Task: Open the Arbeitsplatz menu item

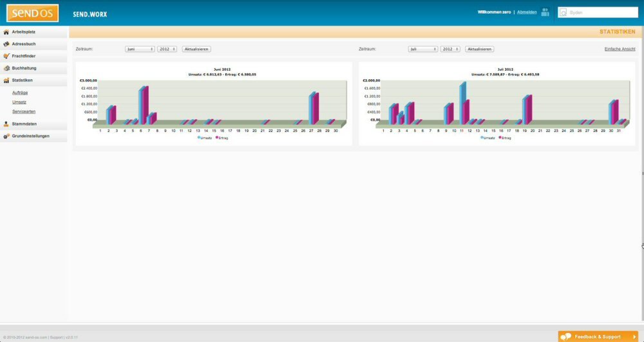Action: tap(33, 32)
